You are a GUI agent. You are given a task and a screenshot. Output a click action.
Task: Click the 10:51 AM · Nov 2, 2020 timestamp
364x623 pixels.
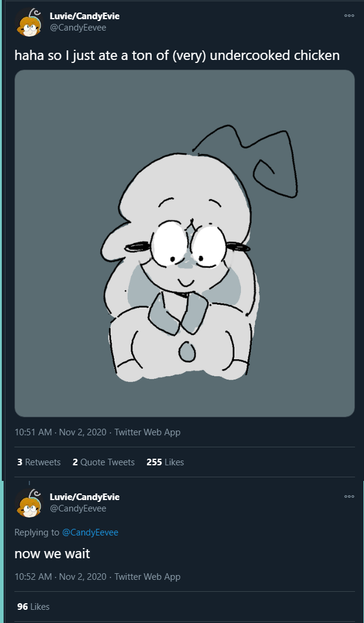[x=61, y=432]
